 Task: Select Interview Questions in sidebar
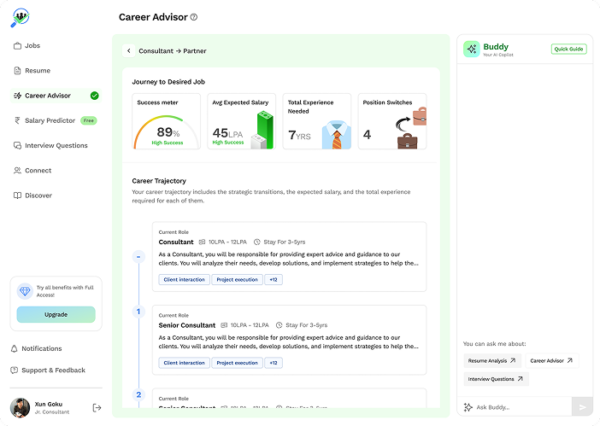55,145
